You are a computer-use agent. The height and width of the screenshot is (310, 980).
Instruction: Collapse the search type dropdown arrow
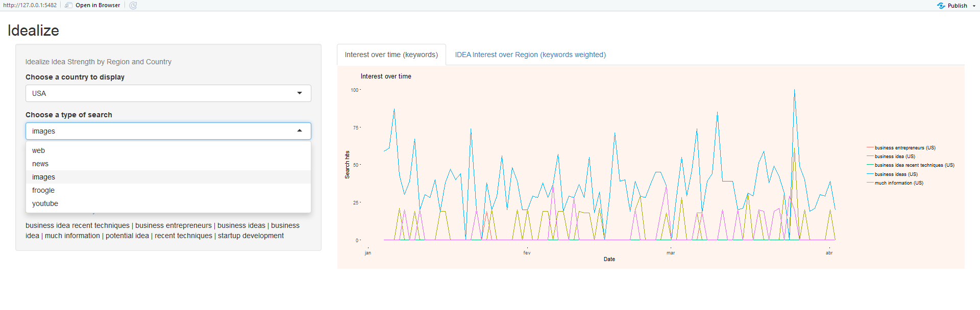coord(300,131)
